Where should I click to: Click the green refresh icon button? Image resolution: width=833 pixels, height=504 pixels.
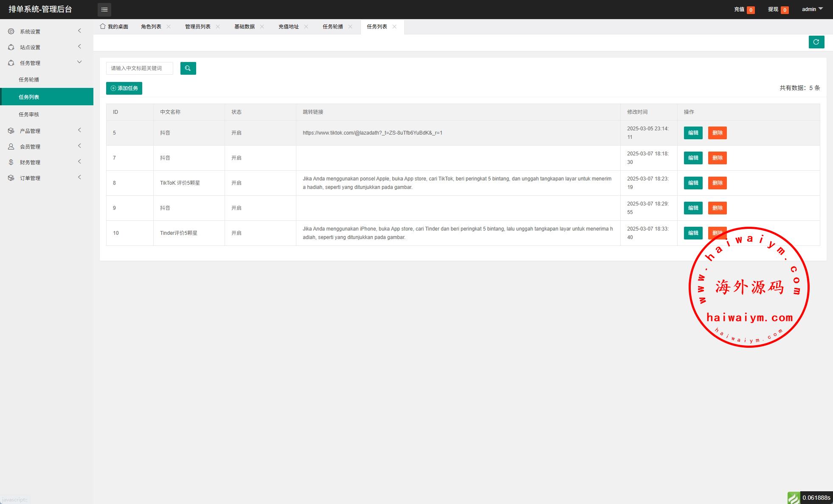(816, 42)
